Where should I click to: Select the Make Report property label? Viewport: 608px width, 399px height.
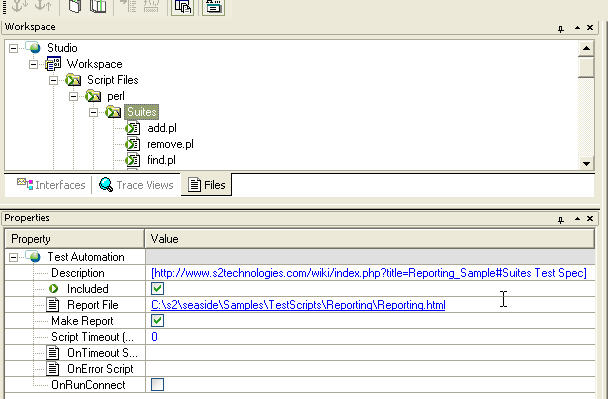82,321
